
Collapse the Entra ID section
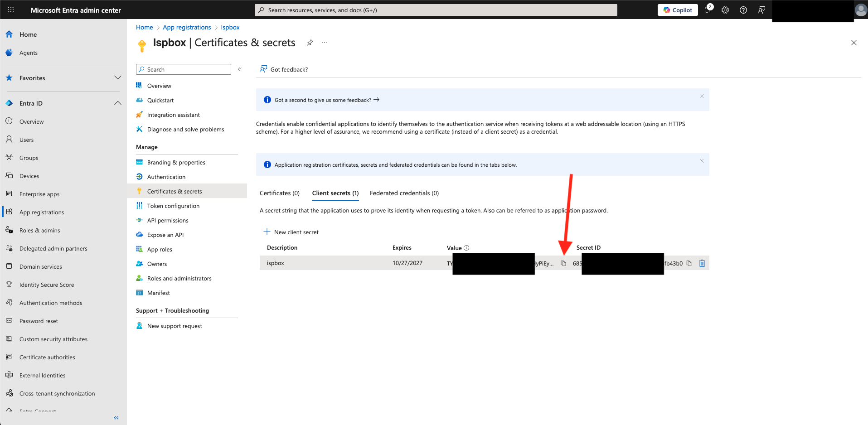point(117,103)
